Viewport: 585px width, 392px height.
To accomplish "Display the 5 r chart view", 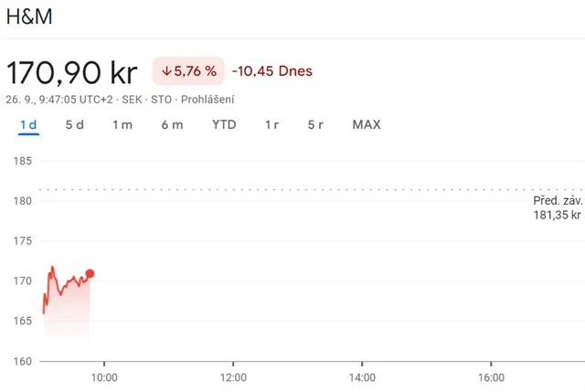I will point(315,124).
